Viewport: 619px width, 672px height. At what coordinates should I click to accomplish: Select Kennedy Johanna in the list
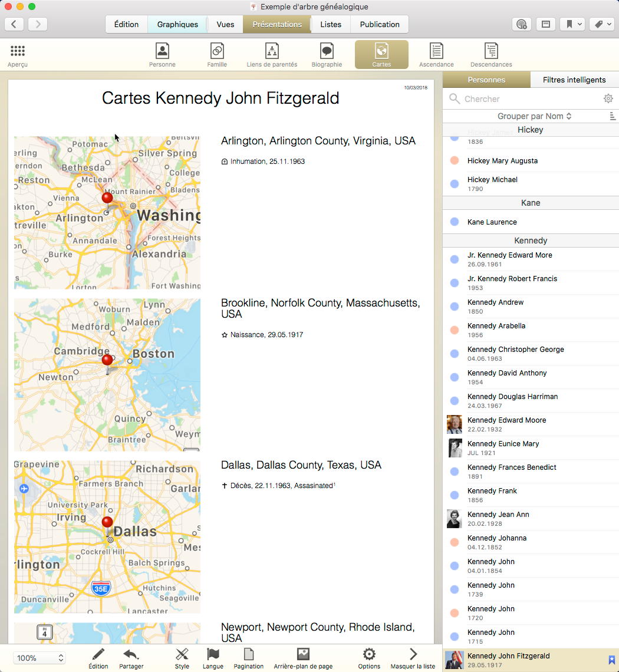point(531,542)
